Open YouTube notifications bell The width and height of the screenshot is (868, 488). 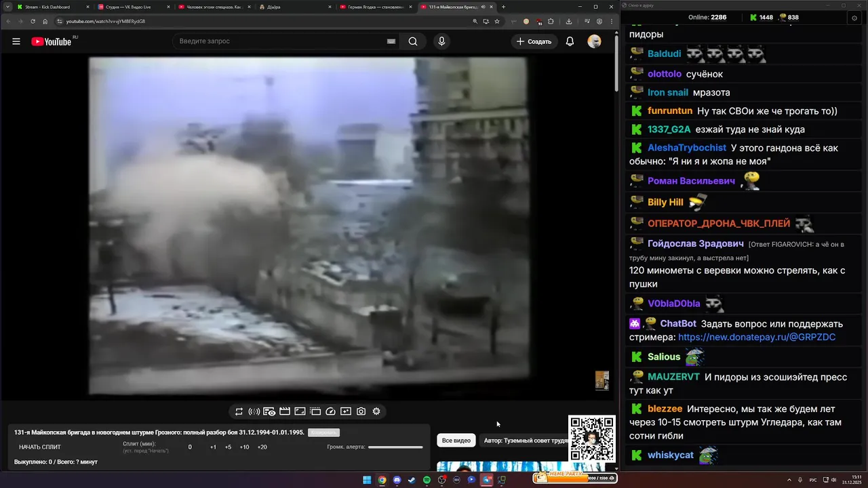pyautogui.click(x=570, y=41)
